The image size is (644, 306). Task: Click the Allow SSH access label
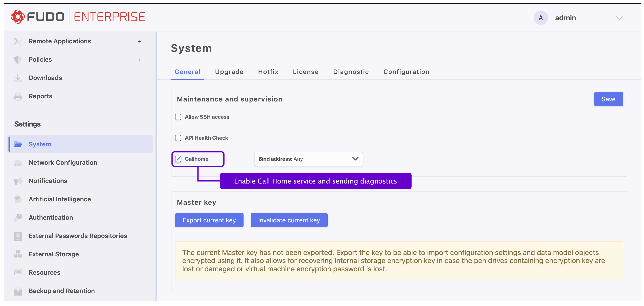[207, 117]
